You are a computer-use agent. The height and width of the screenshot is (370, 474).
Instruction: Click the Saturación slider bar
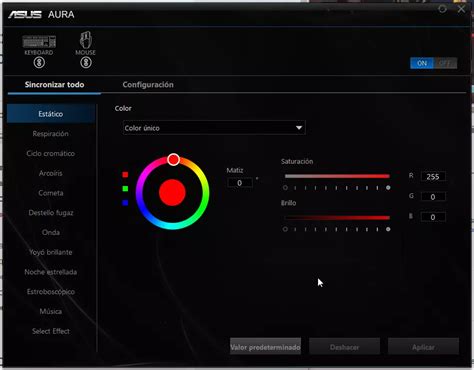(337, 176)
